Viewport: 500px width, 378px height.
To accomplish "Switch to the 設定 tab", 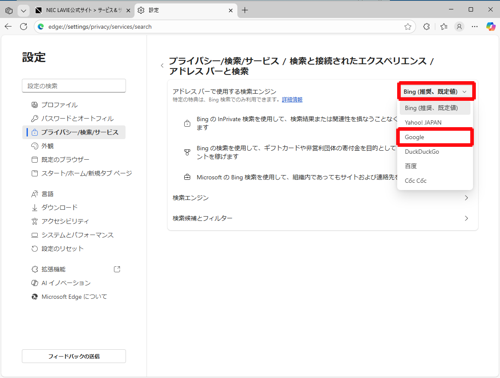I will point(186,10).
